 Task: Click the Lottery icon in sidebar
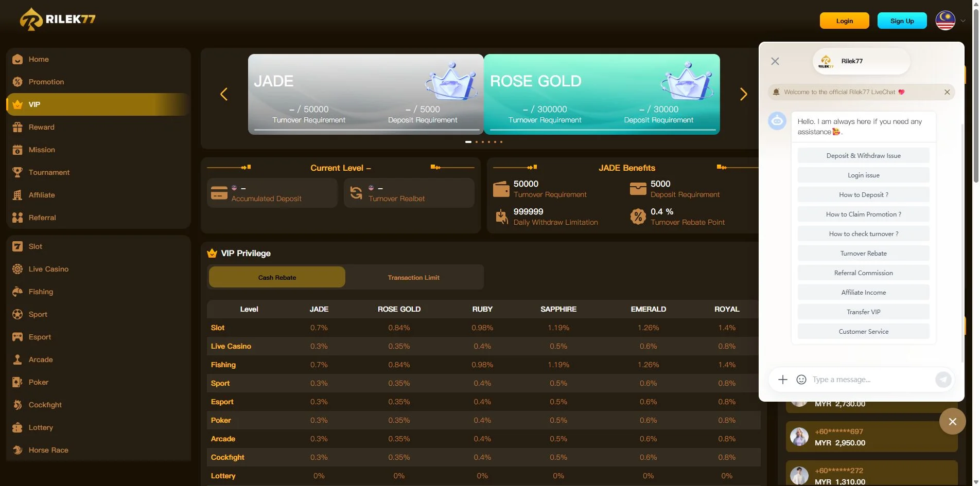point(17,427)
